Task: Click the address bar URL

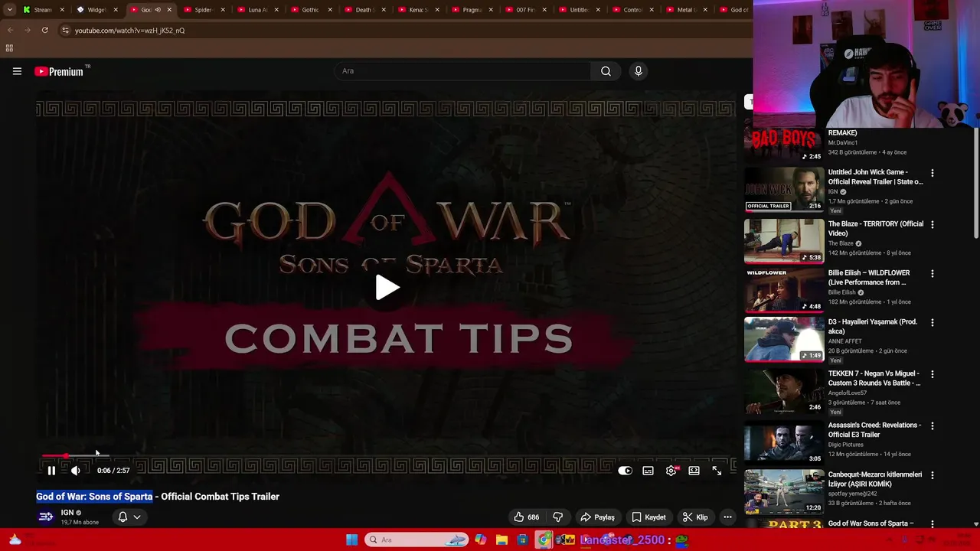Action: click(x=129, y=31)
